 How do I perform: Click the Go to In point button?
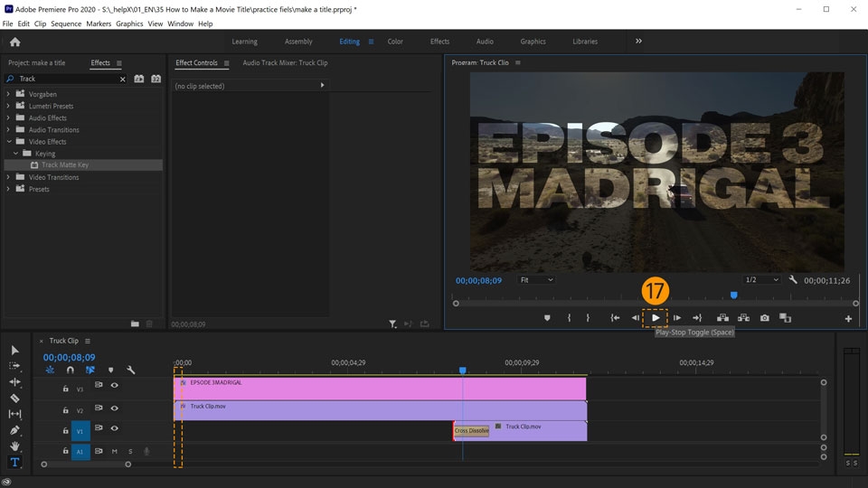click(615, 318)
